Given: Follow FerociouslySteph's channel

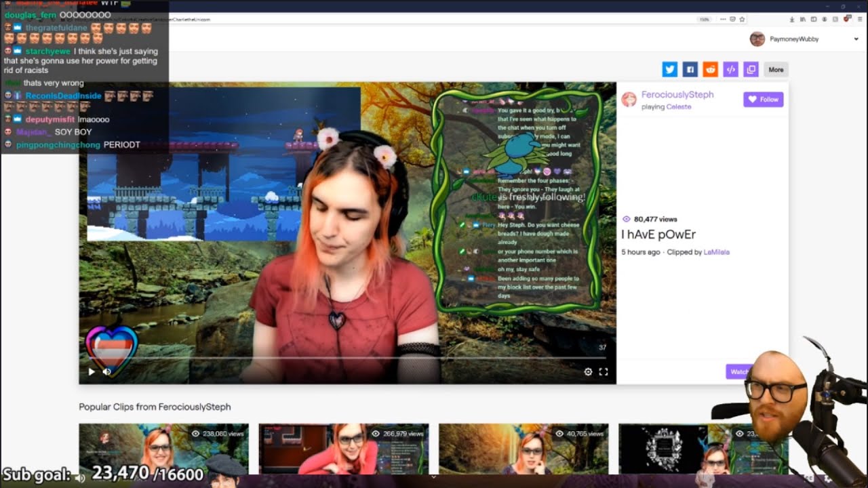Looking at the screenshot, I should [764, 99].
